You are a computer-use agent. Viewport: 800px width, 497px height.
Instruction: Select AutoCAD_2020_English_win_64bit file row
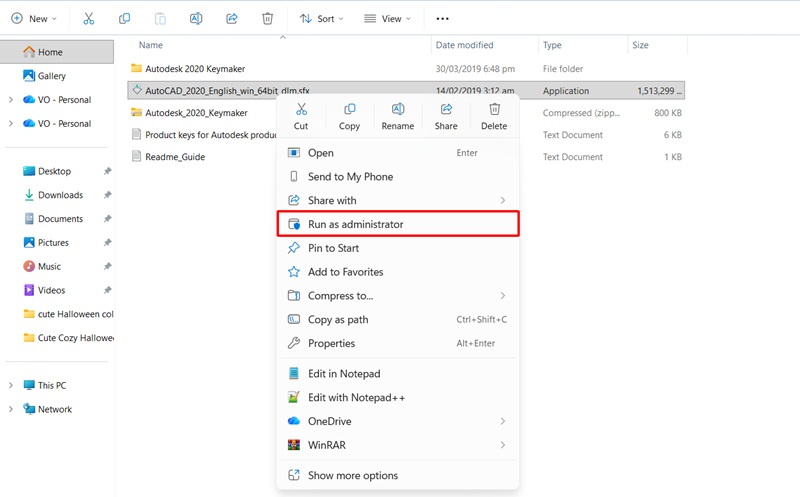point(406,90)
